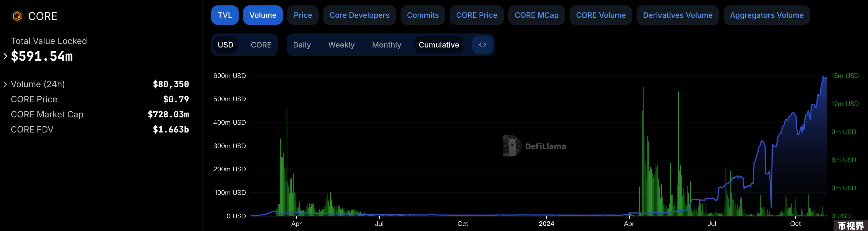Select Cumulative chart grouping
The height and width of the screenshot is (231, 868).
[x=439, y=45]
